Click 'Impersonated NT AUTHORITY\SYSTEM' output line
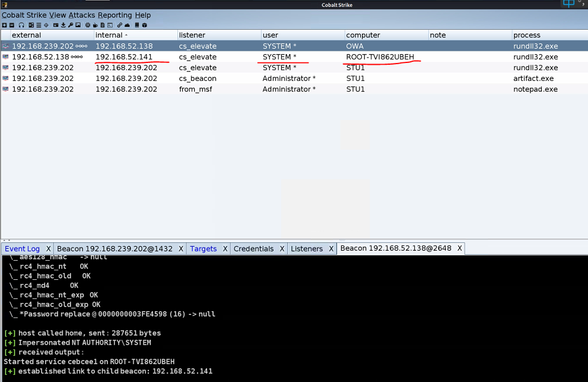This screenshot has width=588, height=382. coord(78,343)
